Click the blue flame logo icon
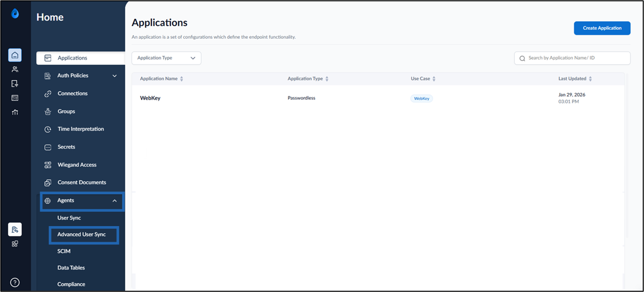The width and height of the screenshot is (644, 292). click(15, 13)
